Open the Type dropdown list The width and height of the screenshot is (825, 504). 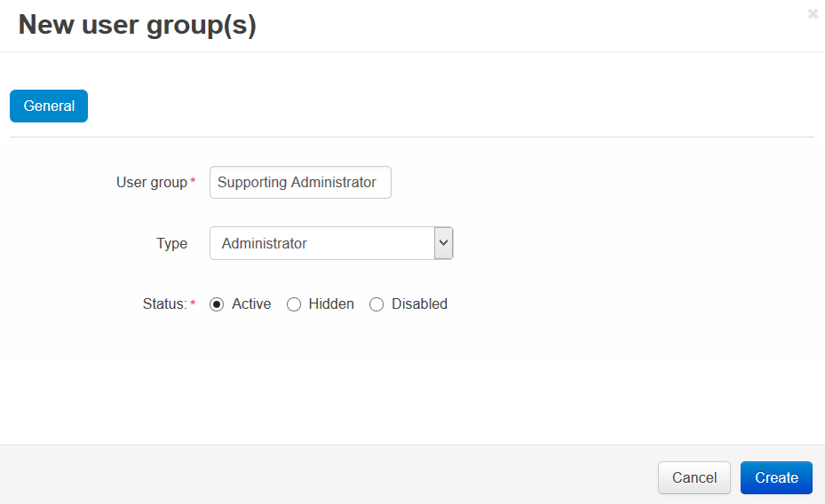pos(331,243)
